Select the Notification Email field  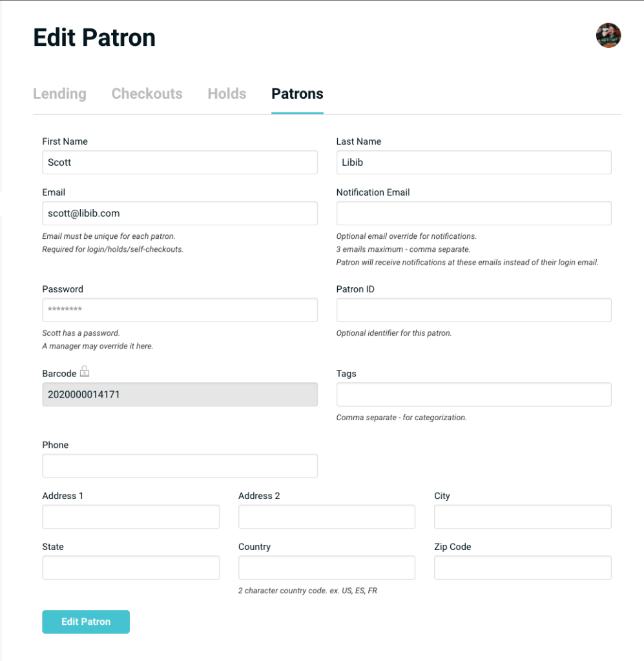[x=473, y=213]
